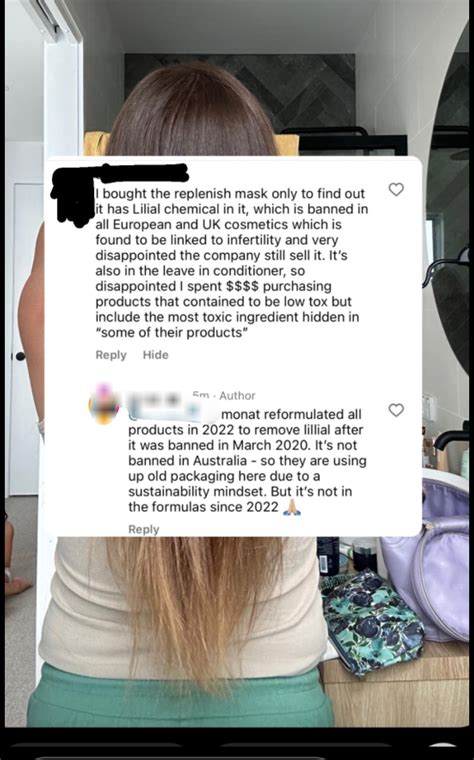
Task: Tap the heart on the author's reply
Action: point(396,410)
